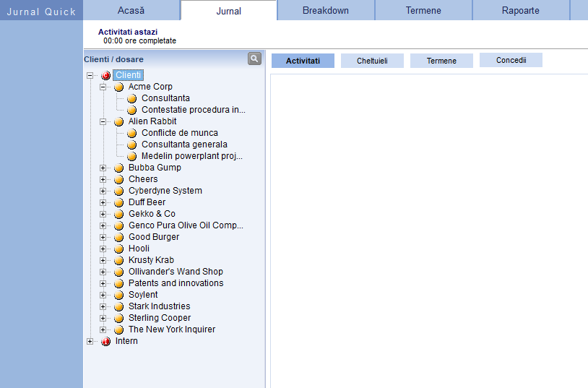
Task: Click the yellow icon beside Hooli
Action: (119, 249)
